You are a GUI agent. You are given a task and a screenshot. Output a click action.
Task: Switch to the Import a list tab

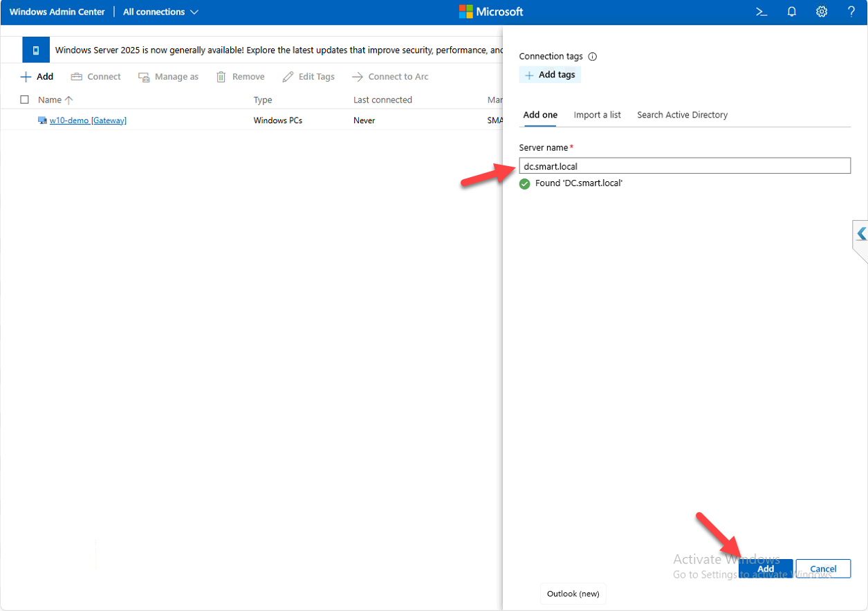[x=597, y=115]
